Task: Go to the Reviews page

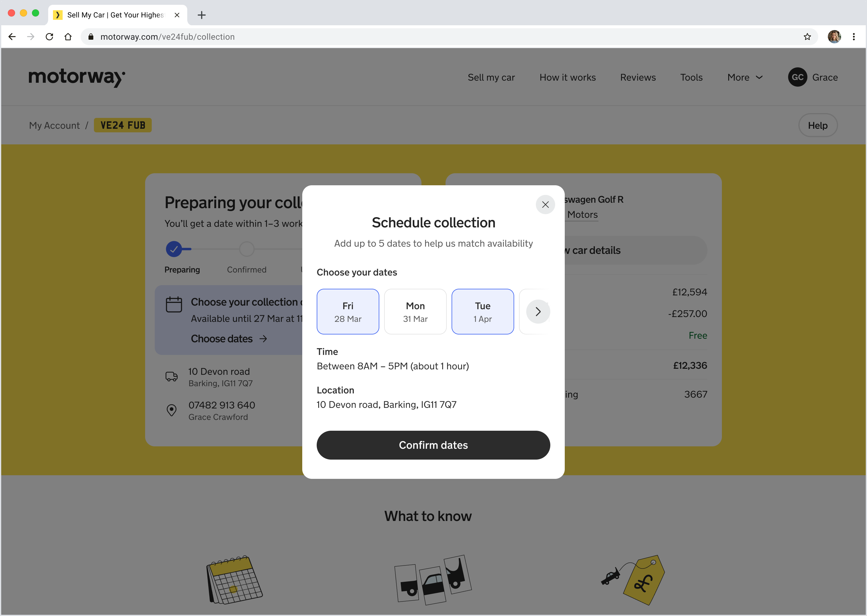Action: [x=638, y=77]
